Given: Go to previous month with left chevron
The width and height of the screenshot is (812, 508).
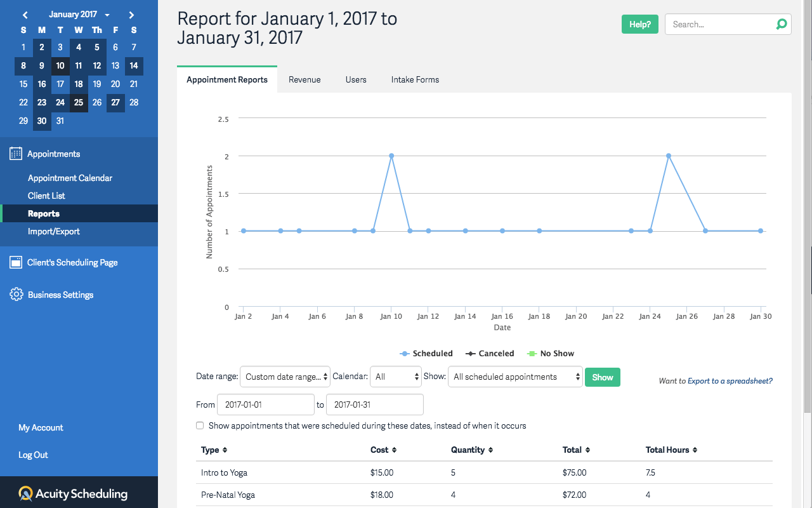Looking at the screenshot, I should click(25, 13).
